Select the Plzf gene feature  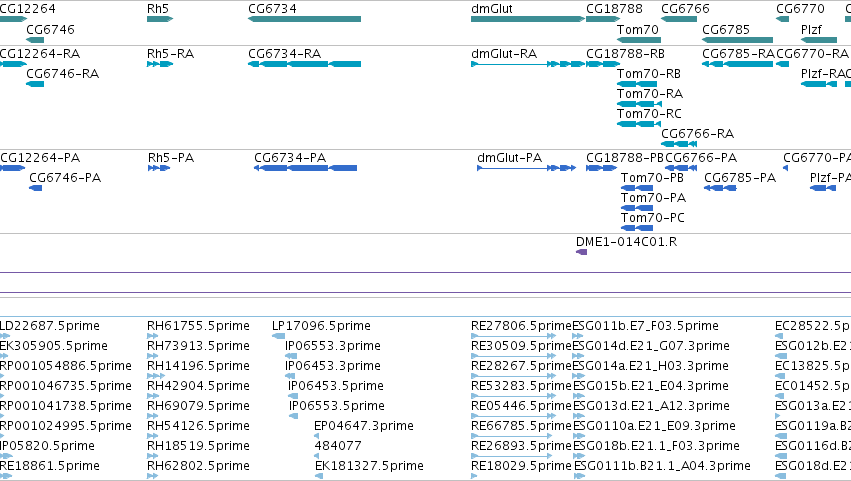pyautogui.click(x=819, y=40)
